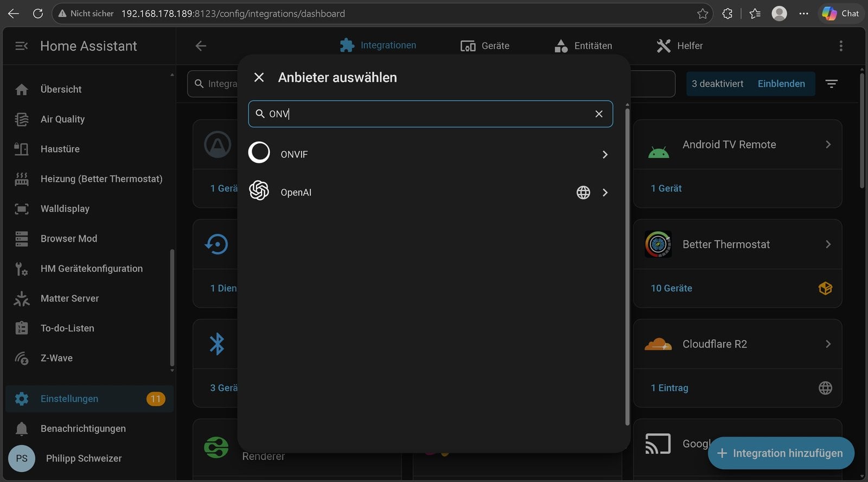Open the 10 Geräte link
The image size is (868, 482).
click(x=672, y=288)
